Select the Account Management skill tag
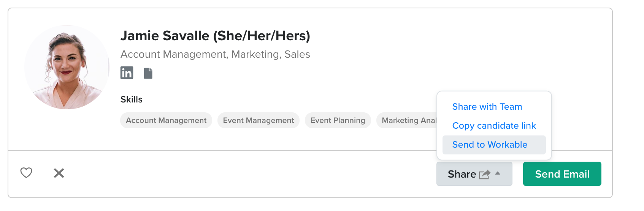 (x=166, y=120)
